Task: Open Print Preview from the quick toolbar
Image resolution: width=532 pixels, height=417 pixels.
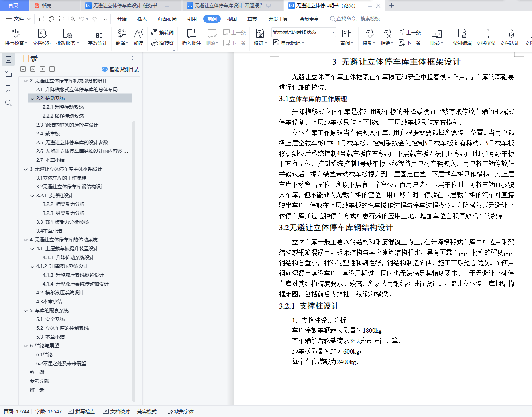Action: point(71,19)
